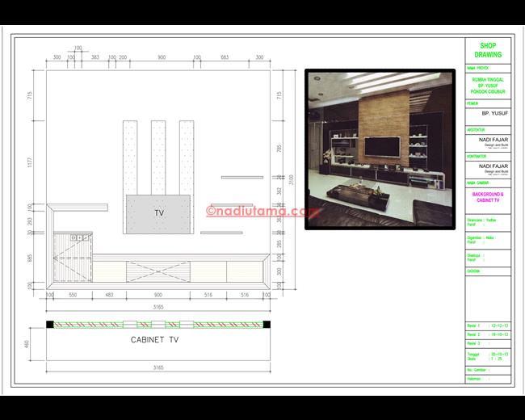Select the tall left cabinet with hatching

click(x=71, y=257)
